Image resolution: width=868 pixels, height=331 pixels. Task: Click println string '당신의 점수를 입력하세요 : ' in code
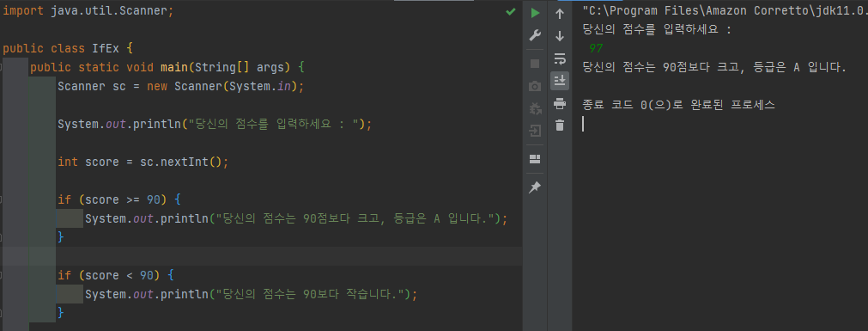[x=273, y=124]
